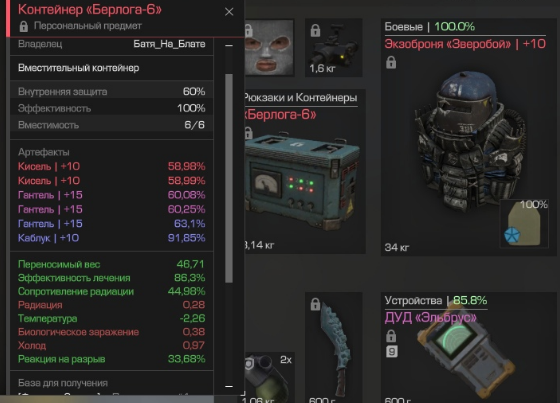Select the Каблук | +10 artifact entry
The width and height of the screenshot is (560, 403).
[x=111, y=238]
